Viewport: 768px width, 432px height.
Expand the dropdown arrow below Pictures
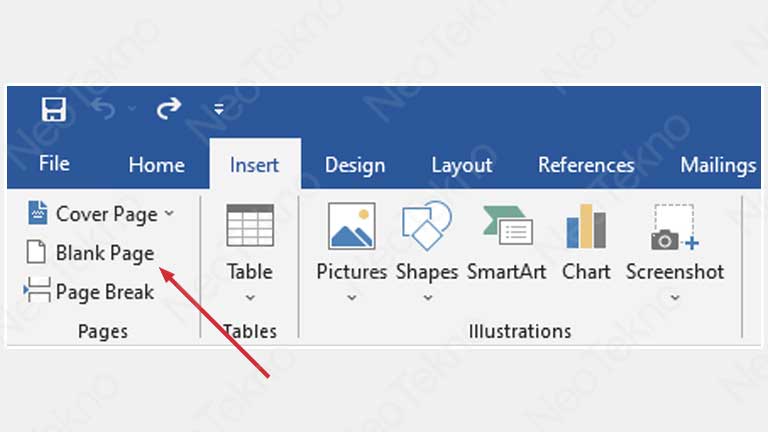pos(351,297)
